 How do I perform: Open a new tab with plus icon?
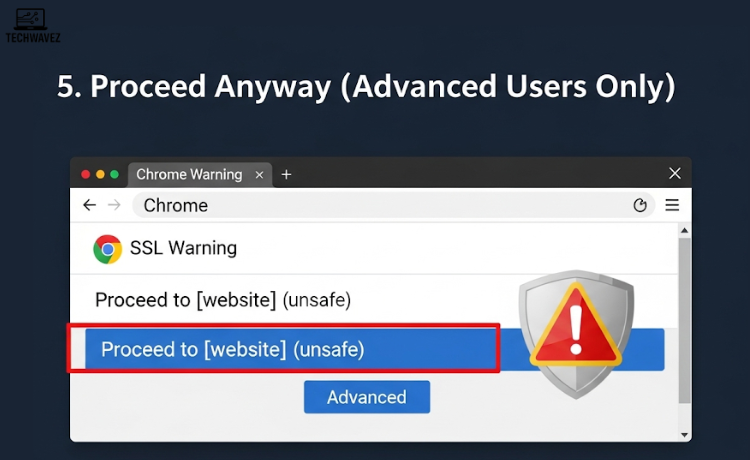click(x=286, y=174)
